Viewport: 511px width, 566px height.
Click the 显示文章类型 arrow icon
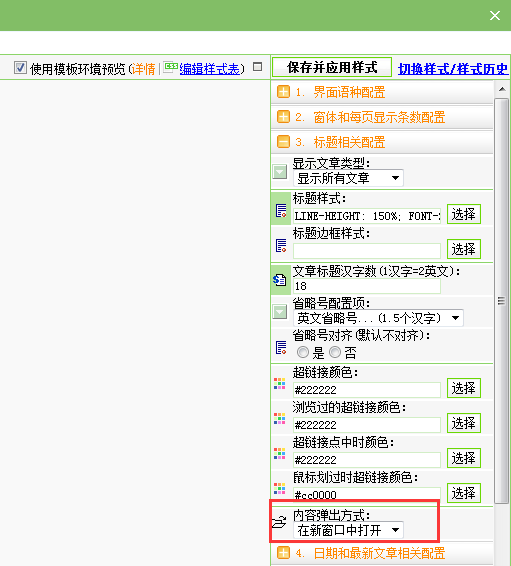coord(280,172)
